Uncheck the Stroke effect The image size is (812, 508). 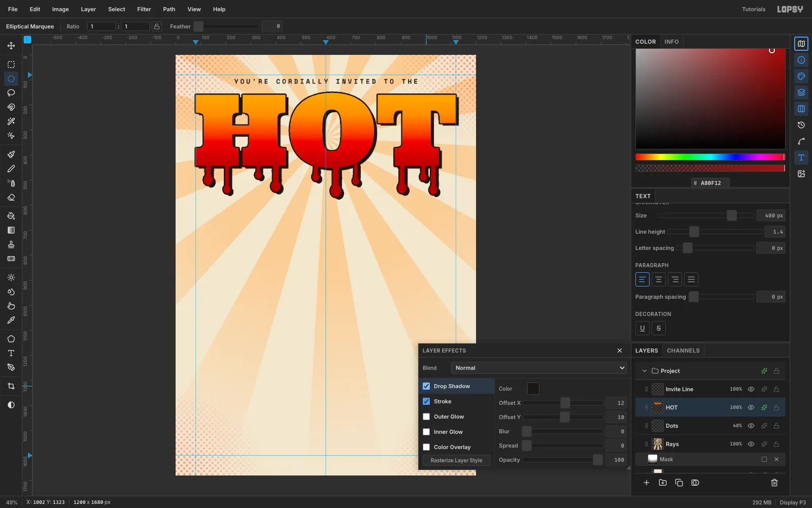426,401
